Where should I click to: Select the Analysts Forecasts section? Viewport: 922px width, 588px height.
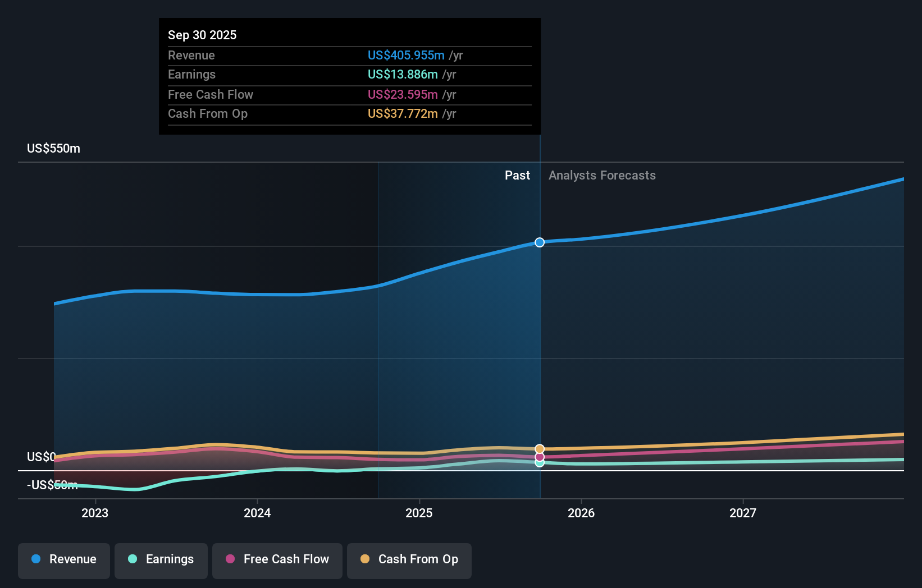(x=602, y=175)
